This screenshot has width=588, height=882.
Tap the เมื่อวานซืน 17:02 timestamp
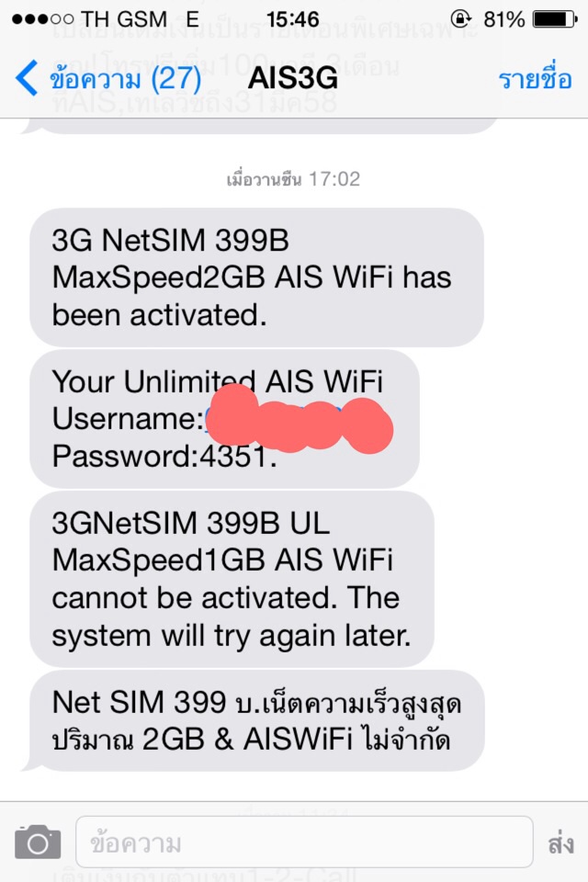click(x=293, y=179)
